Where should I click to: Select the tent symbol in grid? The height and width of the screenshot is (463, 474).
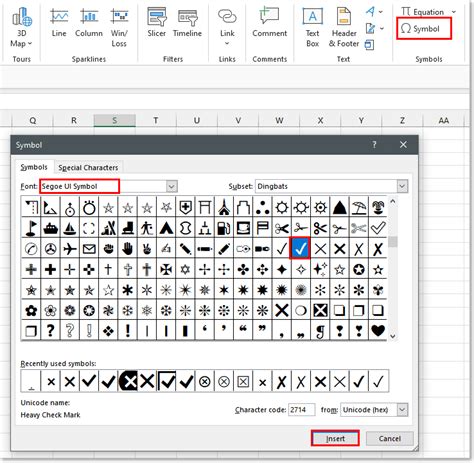point(166,228)
